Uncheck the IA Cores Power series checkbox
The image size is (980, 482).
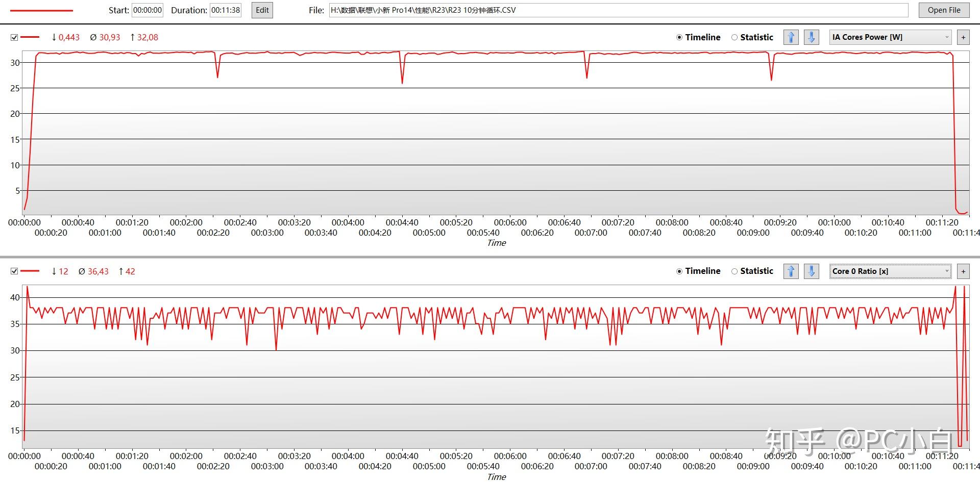(14, 37)
